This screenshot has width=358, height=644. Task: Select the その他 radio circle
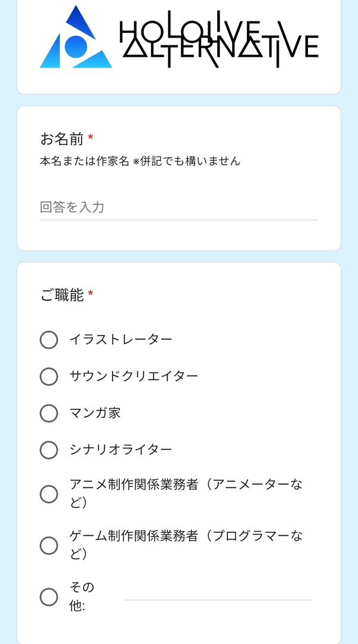(x=49, y=597)
